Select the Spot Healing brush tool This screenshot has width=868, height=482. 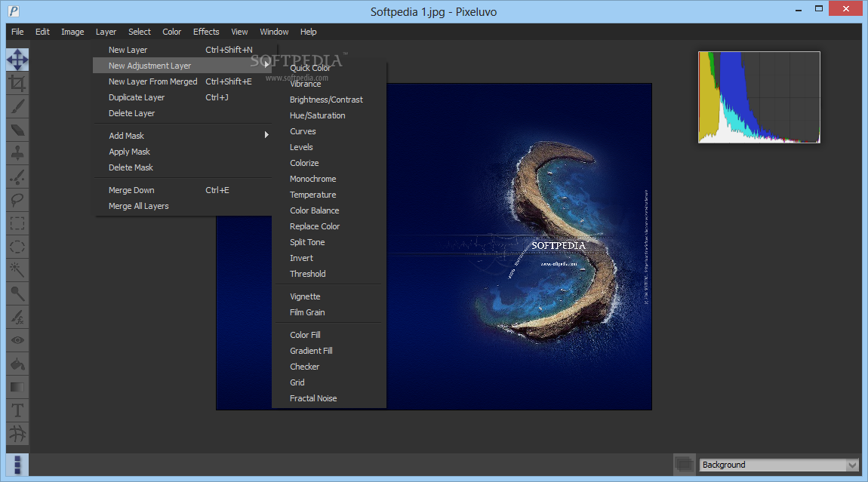pyautogui.click(x=17, y=177)
